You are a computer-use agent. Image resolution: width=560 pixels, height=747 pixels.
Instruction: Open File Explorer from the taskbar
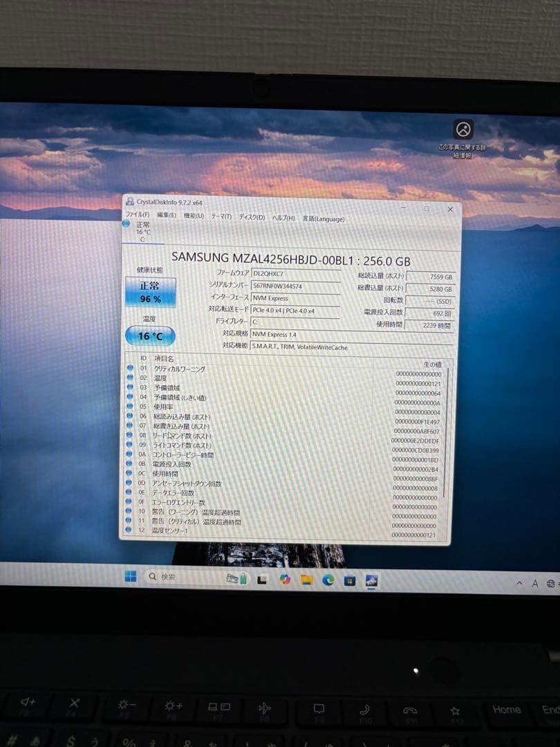coord(306,580)
